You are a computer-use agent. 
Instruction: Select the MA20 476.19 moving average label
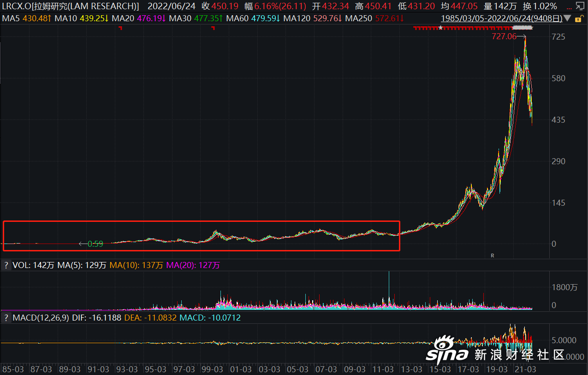tap(139, 18)
